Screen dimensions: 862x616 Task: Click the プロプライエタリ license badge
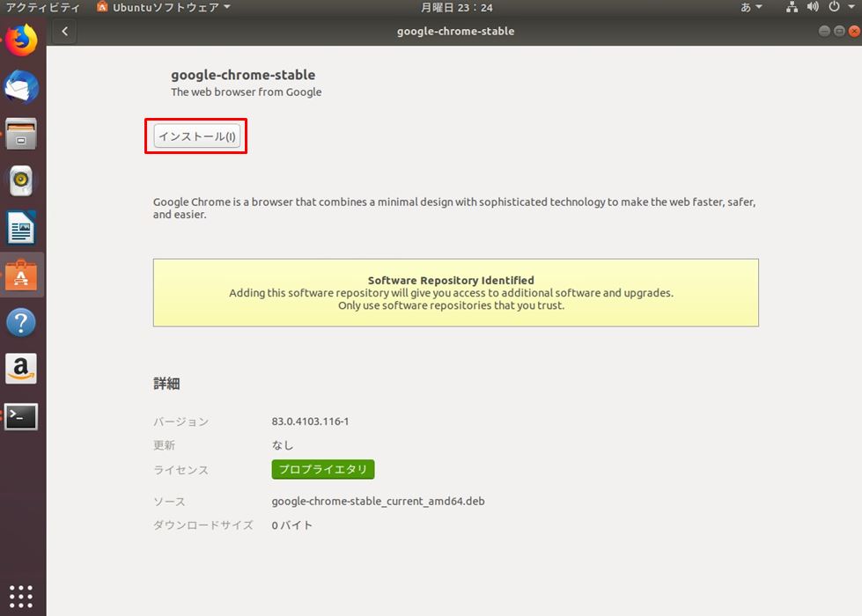click(x=323, y=469)
